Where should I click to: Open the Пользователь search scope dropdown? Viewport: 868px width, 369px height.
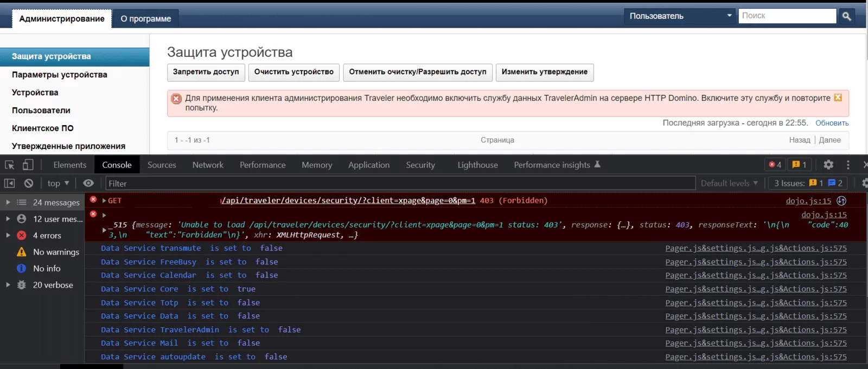680,16
